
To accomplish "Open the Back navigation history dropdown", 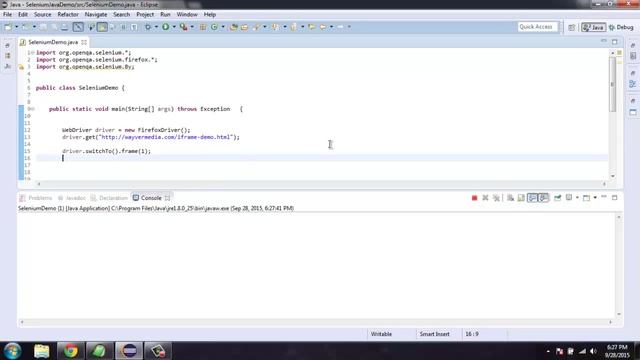I will click(x=331, y=27).
